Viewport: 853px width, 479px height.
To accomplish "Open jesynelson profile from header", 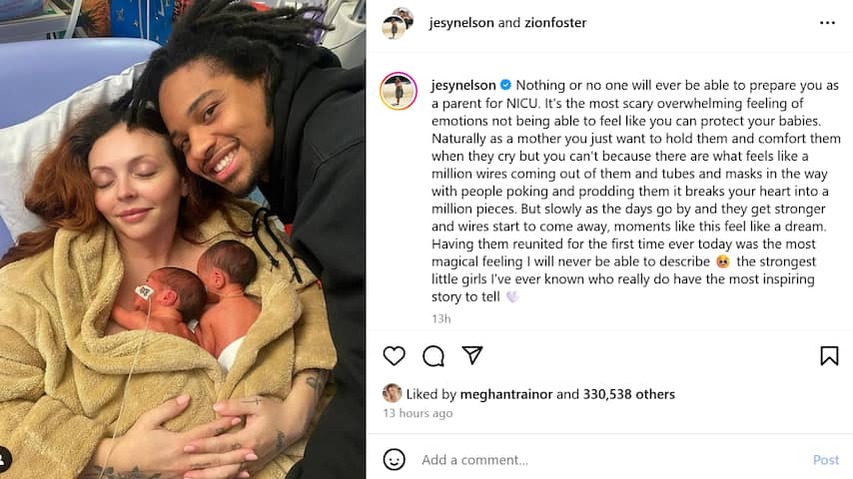I will coord(461,23).
